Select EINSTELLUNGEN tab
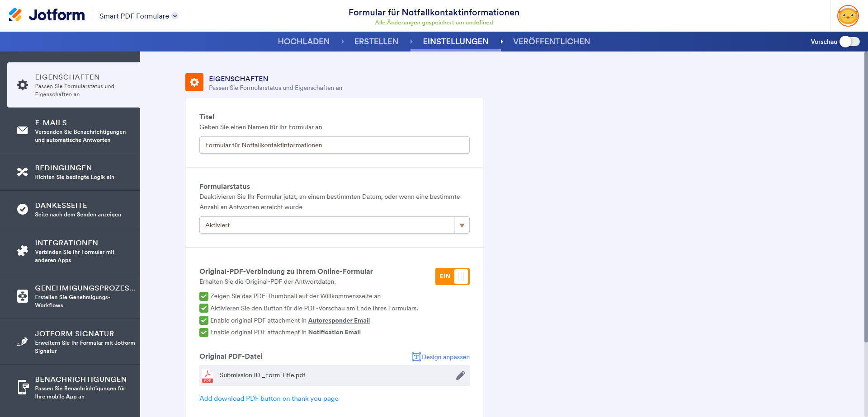This screenshot has height=417, width=868. pyautogui.click(x=455, y=42)
